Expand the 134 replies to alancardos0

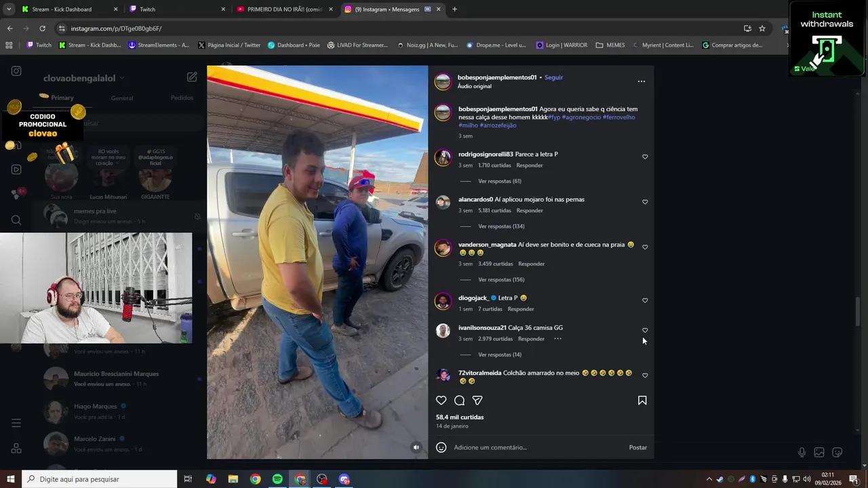(x=501, y=226)
